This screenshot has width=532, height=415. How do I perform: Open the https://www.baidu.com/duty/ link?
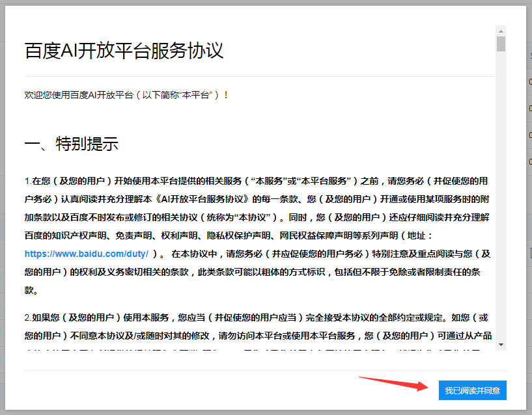pyautogui.click(x=86, y=254)
